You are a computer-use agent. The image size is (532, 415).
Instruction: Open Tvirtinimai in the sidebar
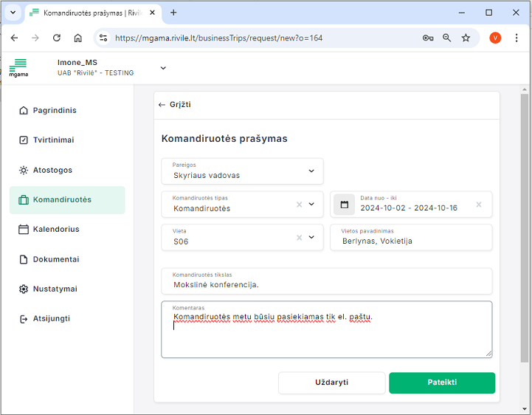[53, 140]
